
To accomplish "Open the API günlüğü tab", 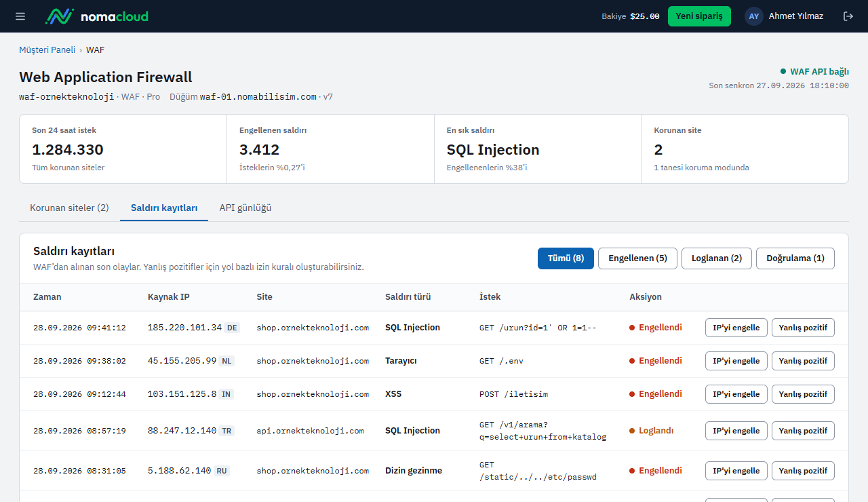I will click(x=245, y=208).
